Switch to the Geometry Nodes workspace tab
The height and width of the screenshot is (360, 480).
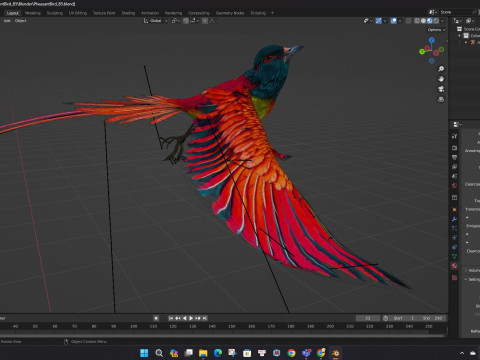tap(230, 13)
